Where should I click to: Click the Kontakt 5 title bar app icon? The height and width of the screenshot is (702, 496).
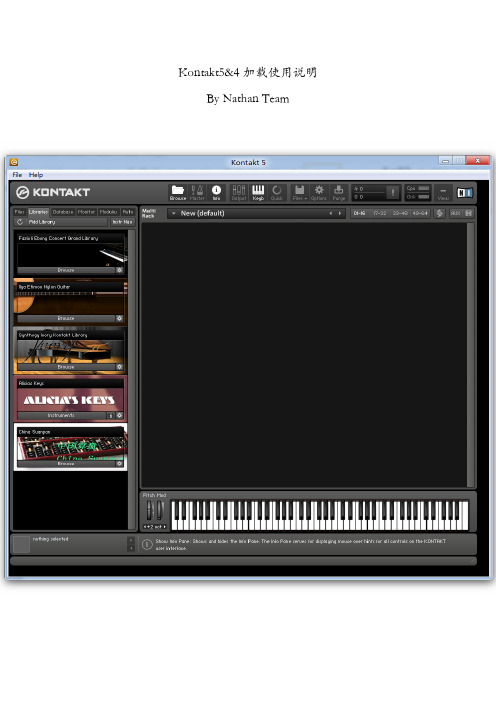[x=14, y=162]
